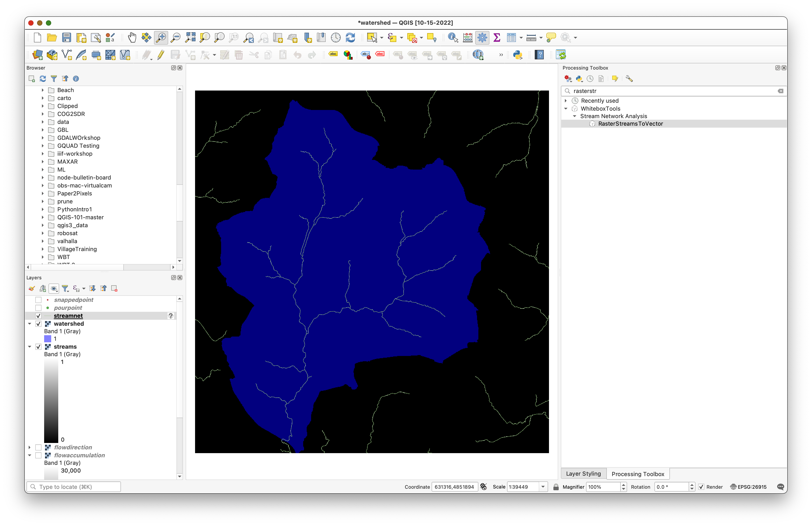
Task: Select the Pan Map hand tool
Action: (x=132, y=38)
